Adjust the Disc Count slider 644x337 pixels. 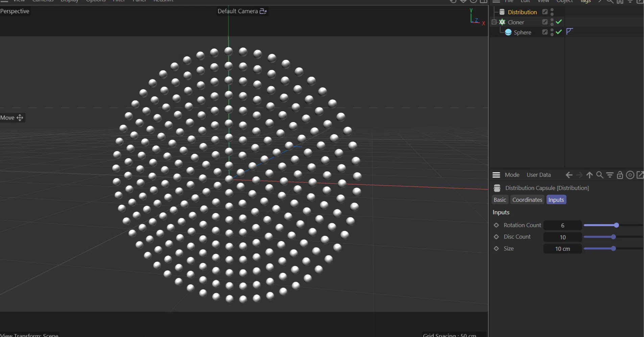click(x=613, y=237)
